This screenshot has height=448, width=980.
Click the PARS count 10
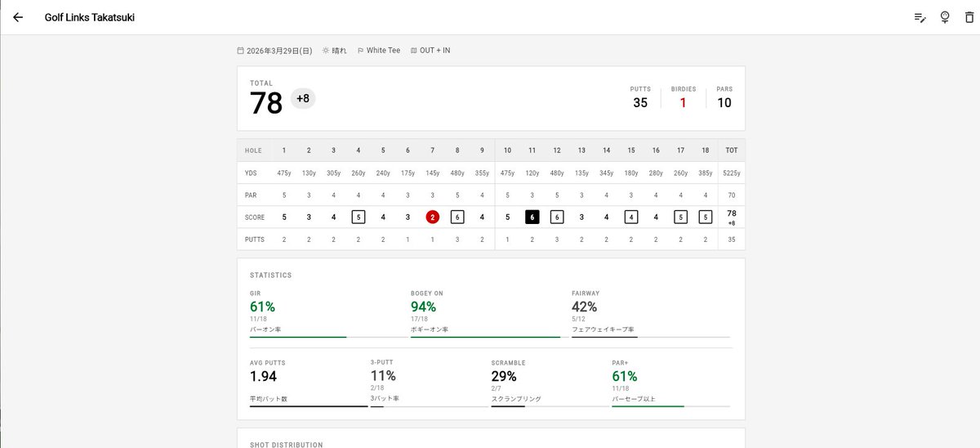[724, 103]
